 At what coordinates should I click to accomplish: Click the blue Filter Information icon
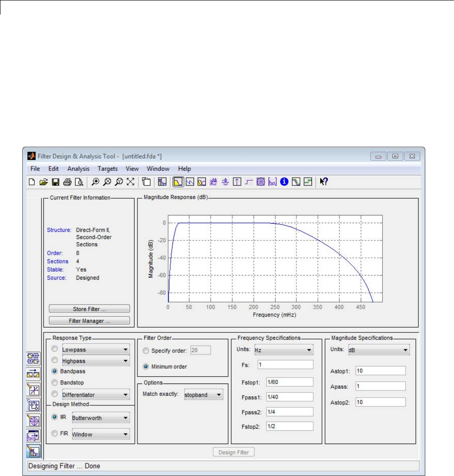pos(284,182)
